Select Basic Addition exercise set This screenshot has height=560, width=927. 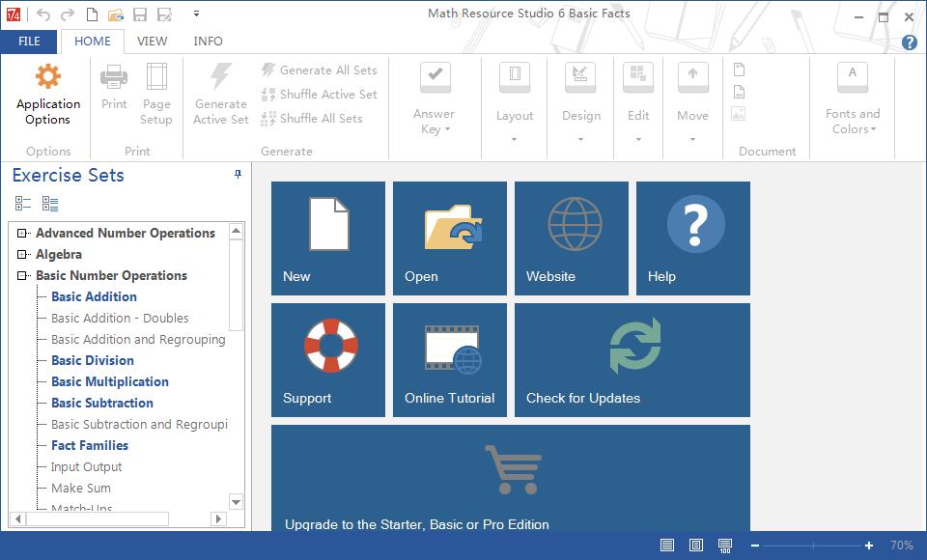[x=94, y=296]
